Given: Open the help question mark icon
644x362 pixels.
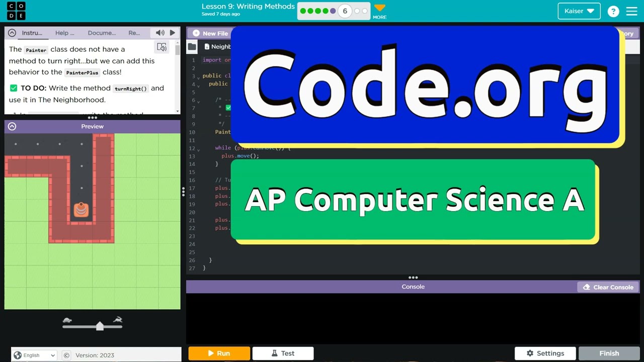Looking at the screenshot, I should point(613,11).
